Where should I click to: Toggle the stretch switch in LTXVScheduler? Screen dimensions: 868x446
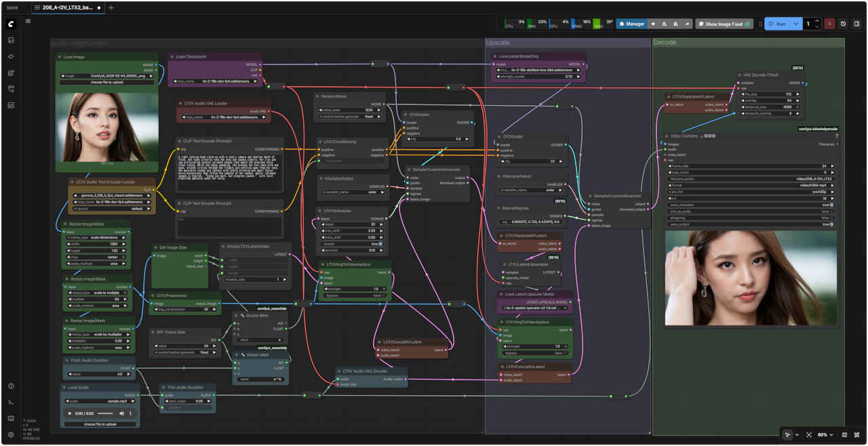[380, 243]
